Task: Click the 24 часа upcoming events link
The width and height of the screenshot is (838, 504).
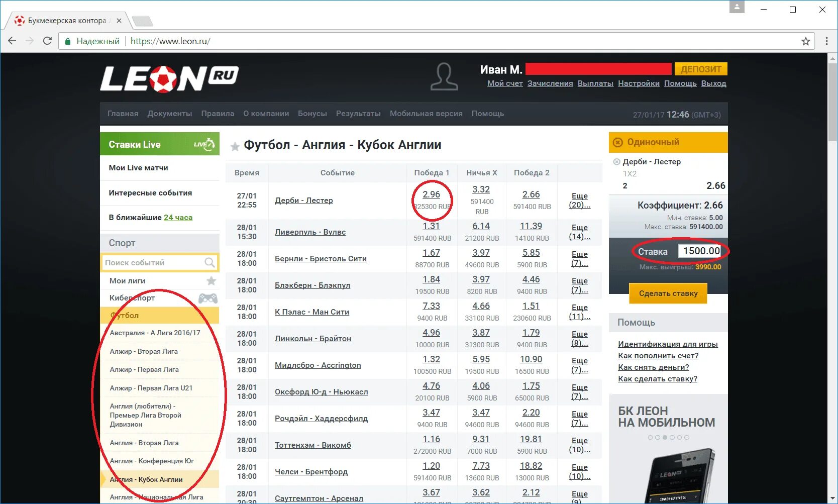Action: tap(178, 218)
